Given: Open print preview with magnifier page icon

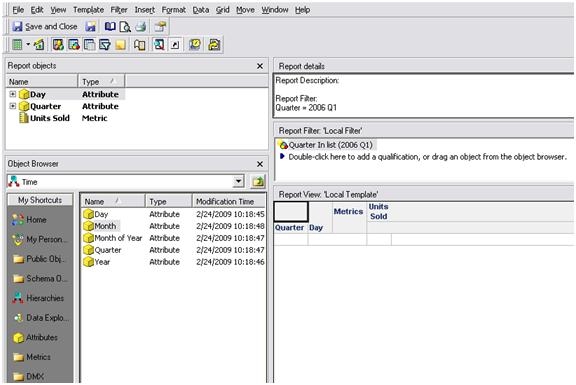Looking at the screenshot, I should (x=125, y=26).
